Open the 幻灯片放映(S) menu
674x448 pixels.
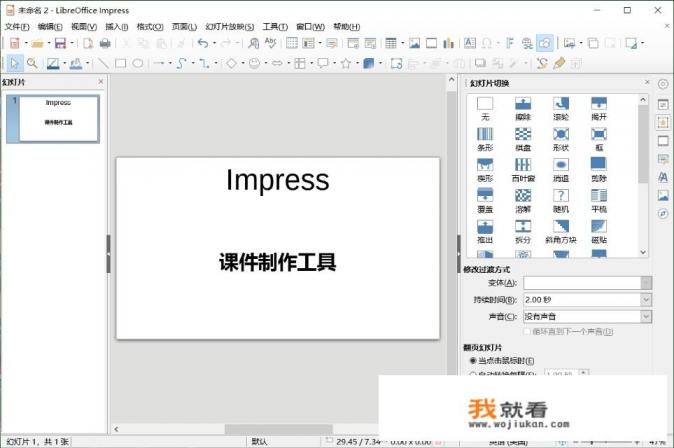(x=230, y=27)
